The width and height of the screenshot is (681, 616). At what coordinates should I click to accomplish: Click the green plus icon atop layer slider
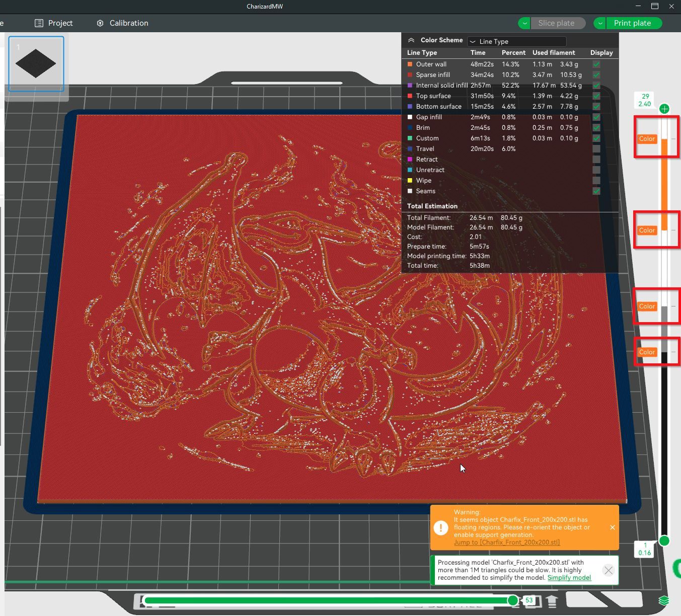pos(664,109)
